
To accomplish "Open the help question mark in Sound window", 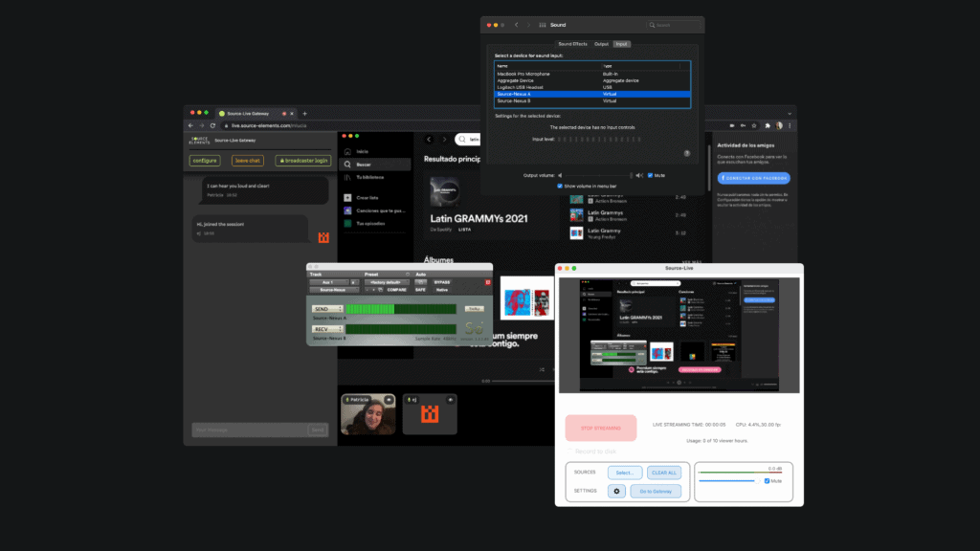I will tap(687, 153).
